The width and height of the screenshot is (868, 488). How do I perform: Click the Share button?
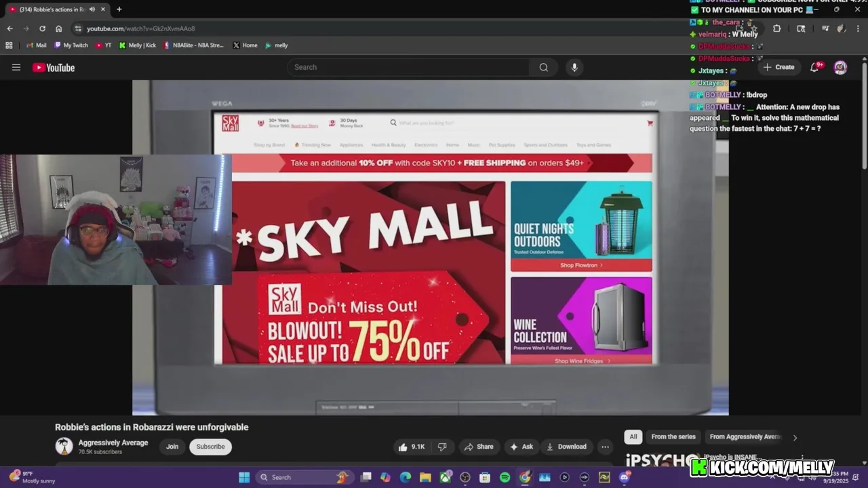click(x=479, y=447)
